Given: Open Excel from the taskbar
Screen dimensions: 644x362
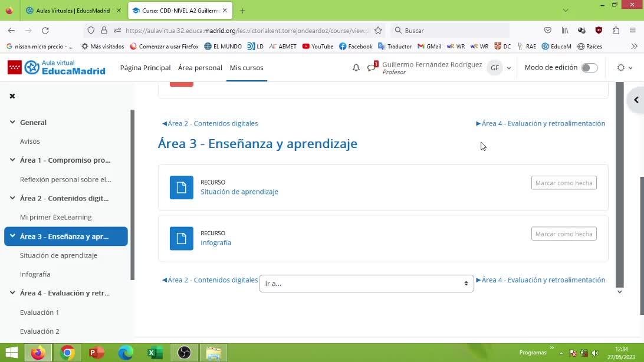Looking at the screenshot, I should click(155, 353).
